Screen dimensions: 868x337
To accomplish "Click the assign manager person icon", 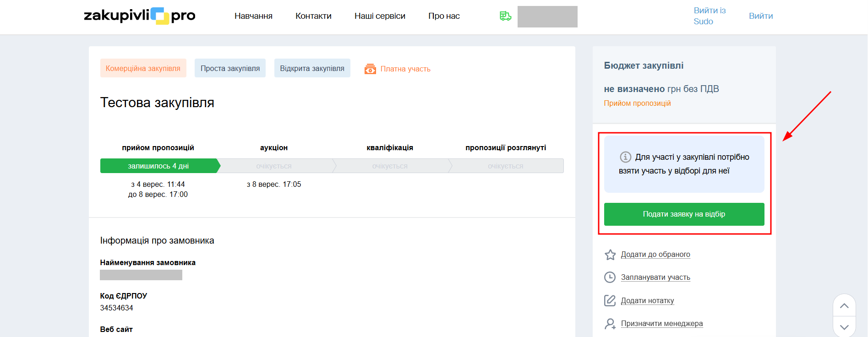I will (610, 324).
